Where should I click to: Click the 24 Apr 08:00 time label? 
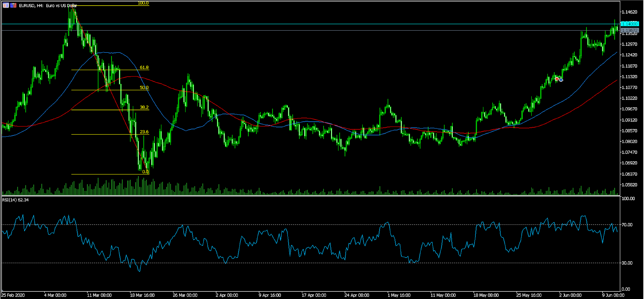pyautogui.click(x=357, y=295)
